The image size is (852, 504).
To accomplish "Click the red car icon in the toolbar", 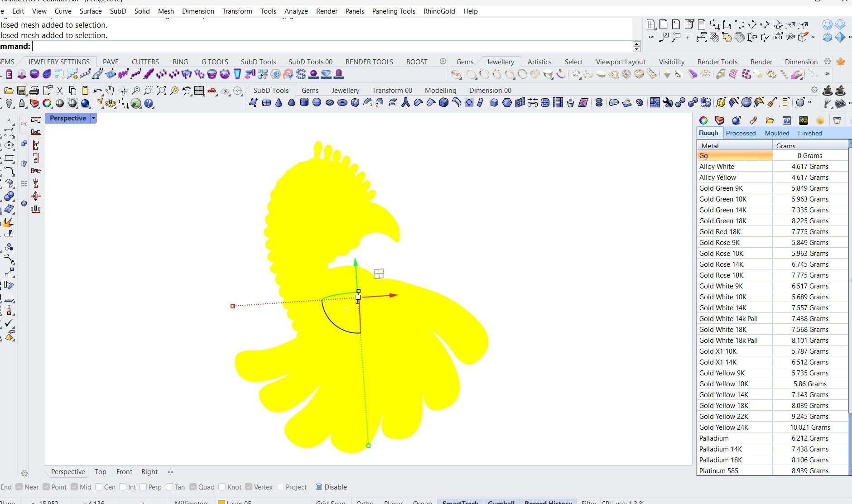I will point(212,91).
